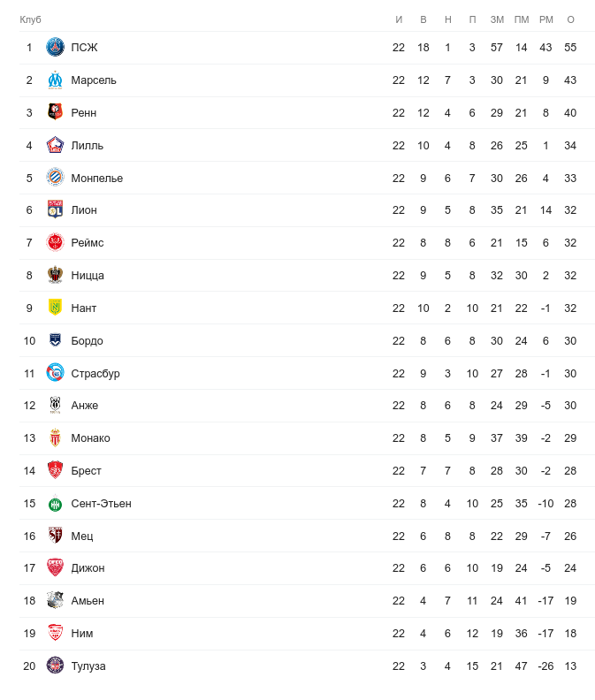Click the ЗМ goals scored header
Image resolution: width=595 pixels, height=700 pixels.
click(x=497, y=19)
